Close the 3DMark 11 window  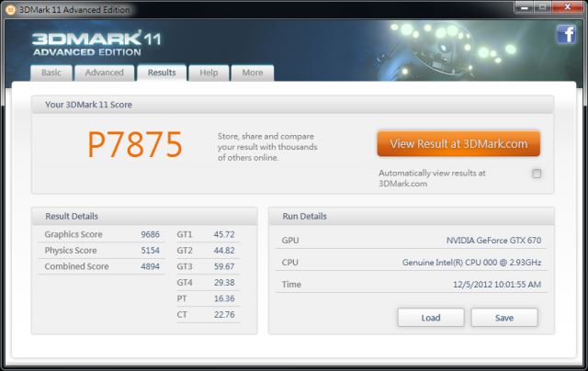[x=568, y=7]
